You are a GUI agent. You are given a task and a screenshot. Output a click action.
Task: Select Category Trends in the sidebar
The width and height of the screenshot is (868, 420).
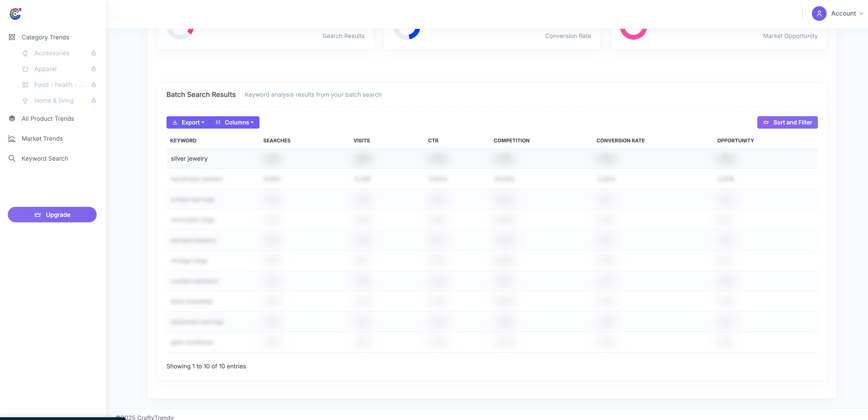pyautogui.click(x=46, y=37)
